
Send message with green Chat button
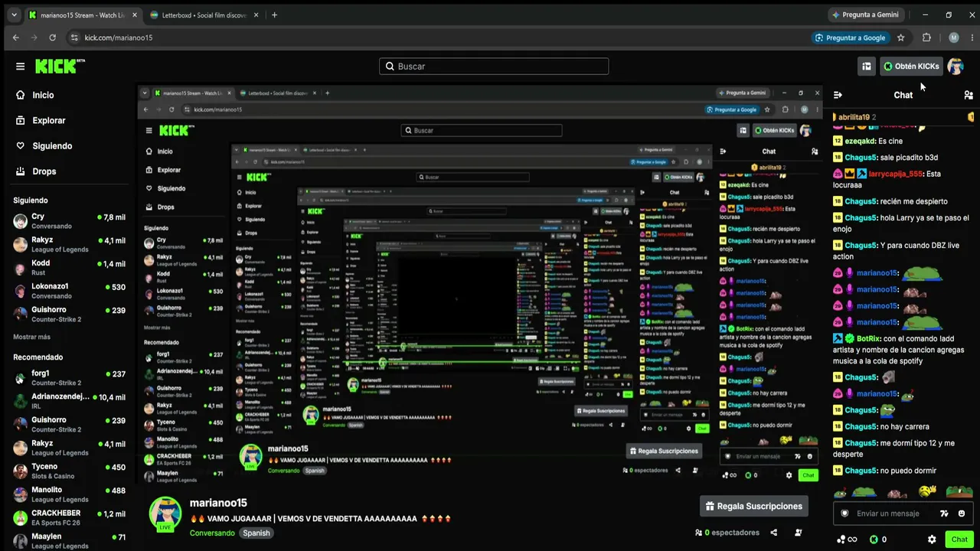coord(959,540)
